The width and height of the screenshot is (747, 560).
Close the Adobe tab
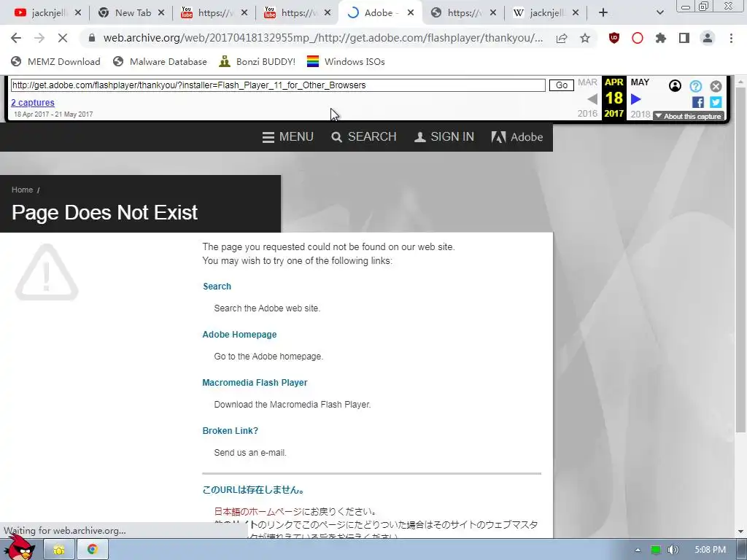tap(410, 13)
